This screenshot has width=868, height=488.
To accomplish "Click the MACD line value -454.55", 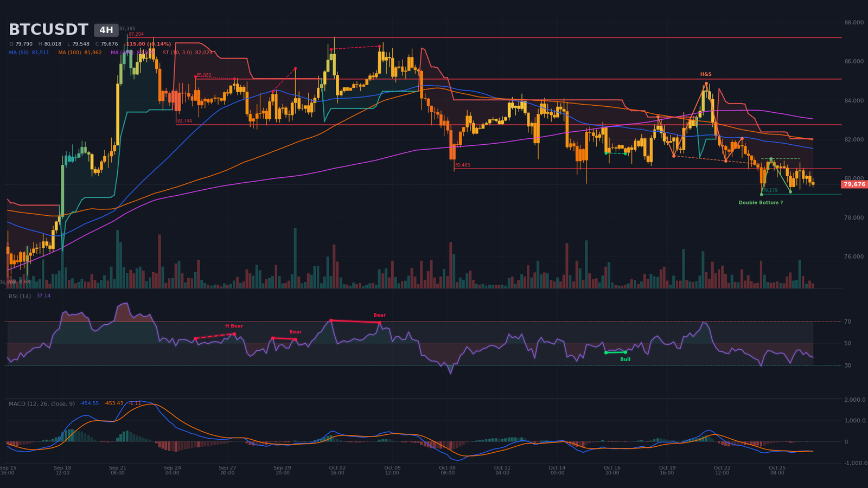I will [x=90, y=403].
